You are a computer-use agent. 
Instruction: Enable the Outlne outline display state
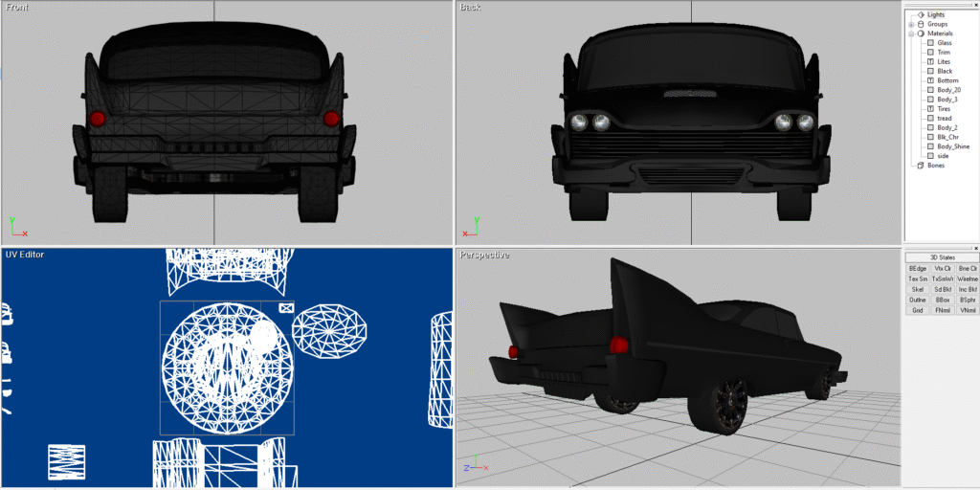tap(918, 300)
